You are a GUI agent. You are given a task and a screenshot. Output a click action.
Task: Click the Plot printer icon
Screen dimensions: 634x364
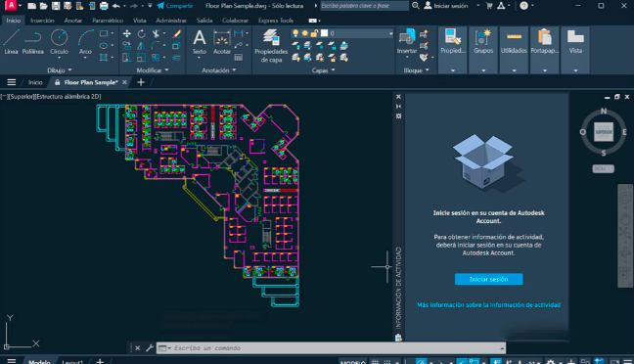104,6
